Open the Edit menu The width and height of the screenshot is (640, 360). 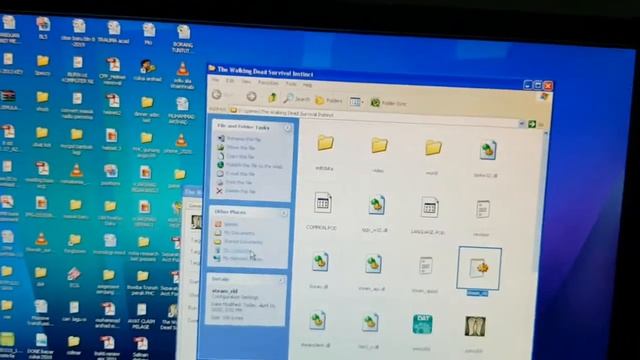230,81
